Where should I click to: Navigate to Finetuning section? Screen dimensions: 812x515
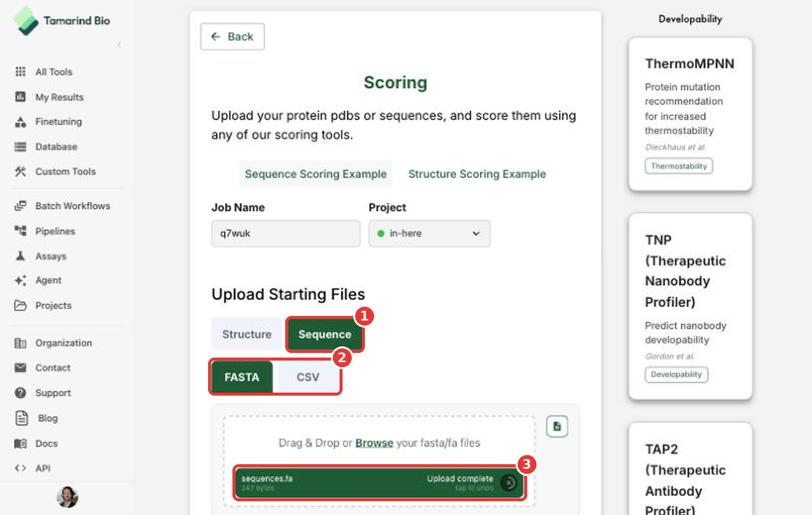pyautogui.click(x=58, y=121)
